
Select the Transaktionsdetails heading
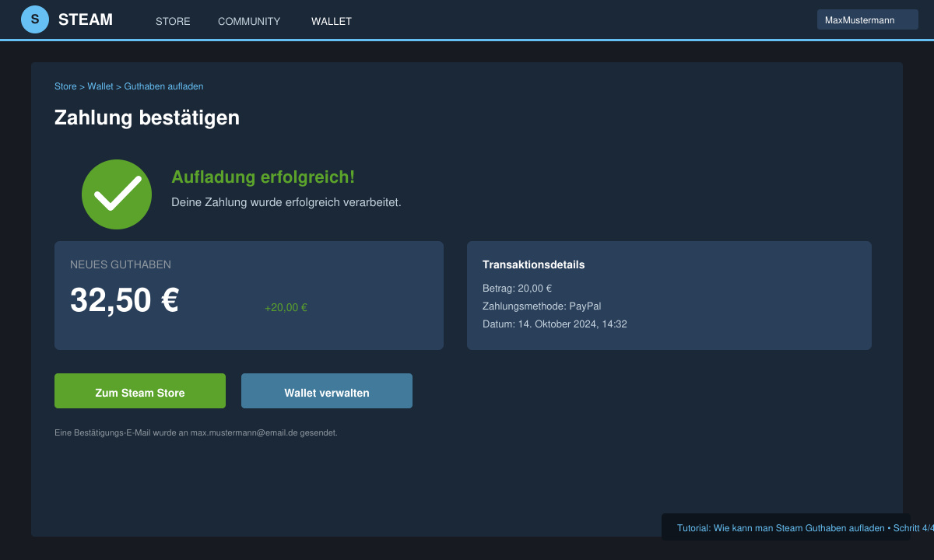coord(534,264)
